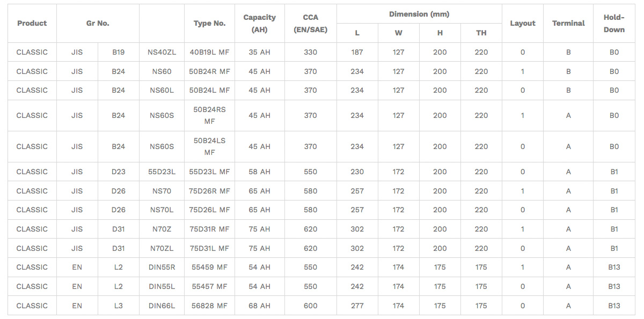Select the Terminal column header

tap(568, 23)
